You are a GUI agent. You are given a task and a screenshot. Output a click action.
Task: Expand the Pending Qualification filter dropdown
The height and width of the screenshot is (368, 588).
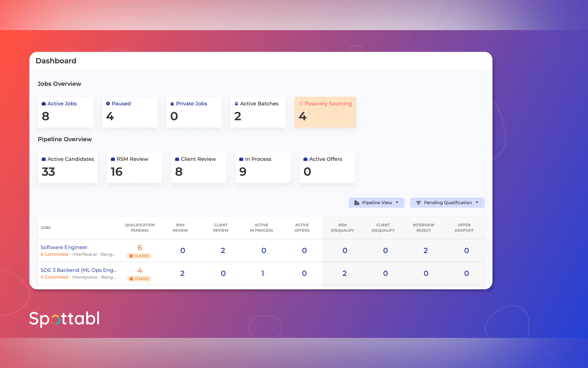click(447, 203)
